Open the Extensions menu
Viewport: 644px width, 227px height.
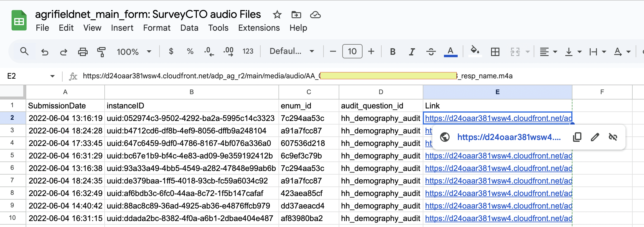click(x=259, y=28)
